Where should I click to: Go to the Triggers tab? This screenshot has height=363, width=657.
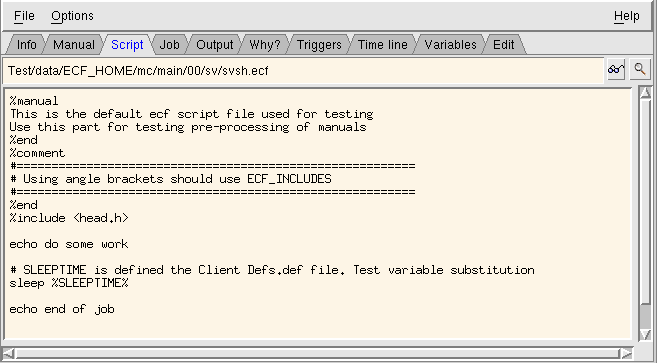pyautogui.click(x=319, y=44)
